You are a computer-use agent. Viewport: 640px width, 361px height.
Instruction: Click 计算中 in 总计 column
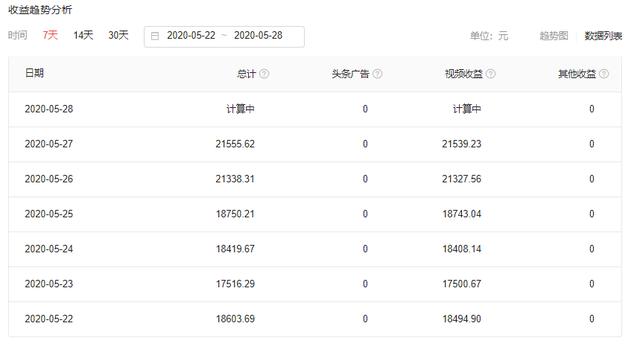[240, 109]
